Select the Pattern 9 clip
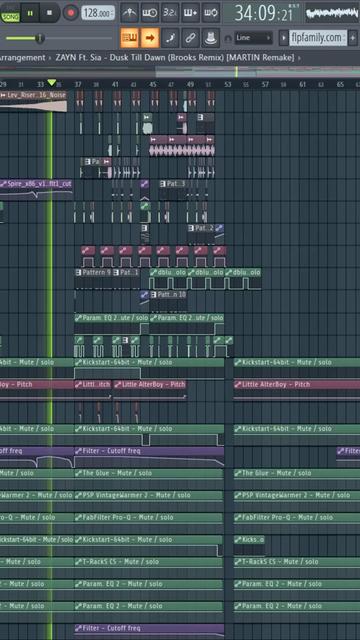360x640 pixels. 93,278
